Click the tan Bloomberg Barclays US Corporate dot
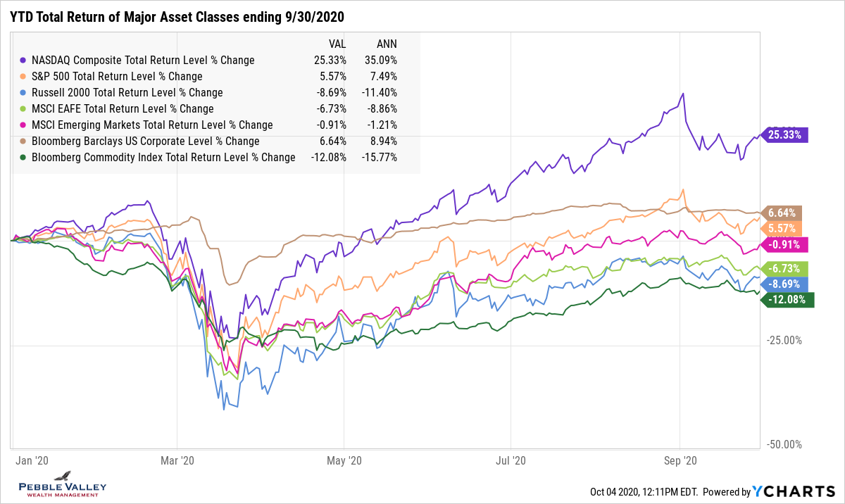The image size is (845, 504). 25,141
